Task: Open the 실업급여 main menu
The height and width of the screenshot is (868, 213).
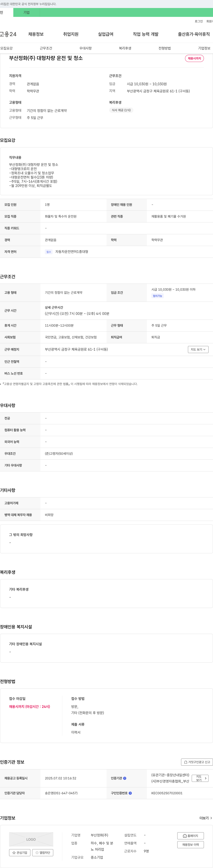Action: click(106, 34)
